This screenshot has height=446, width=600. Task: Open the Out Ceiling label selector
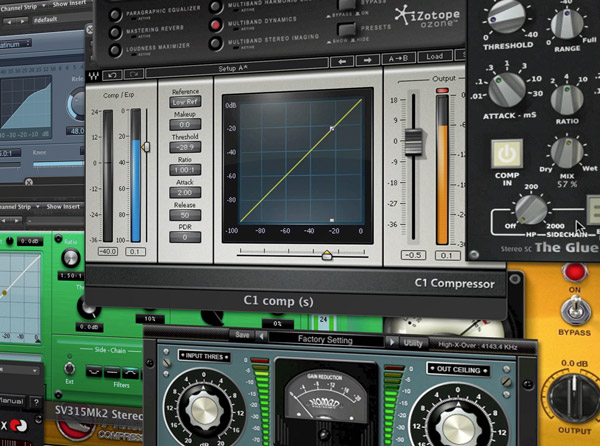(458, 369)
